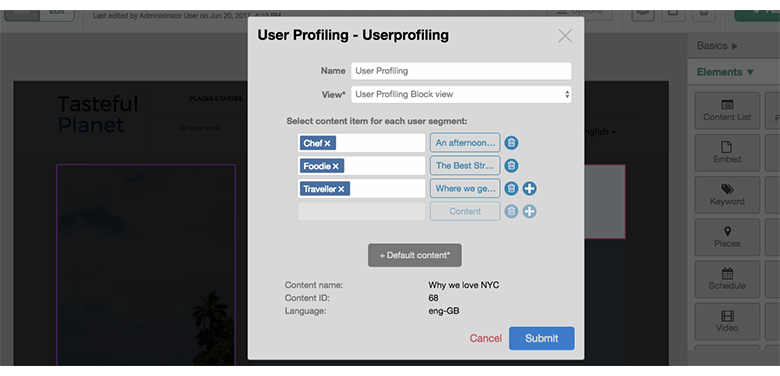Remove the Foodie tag with its x

pos(336,166)
